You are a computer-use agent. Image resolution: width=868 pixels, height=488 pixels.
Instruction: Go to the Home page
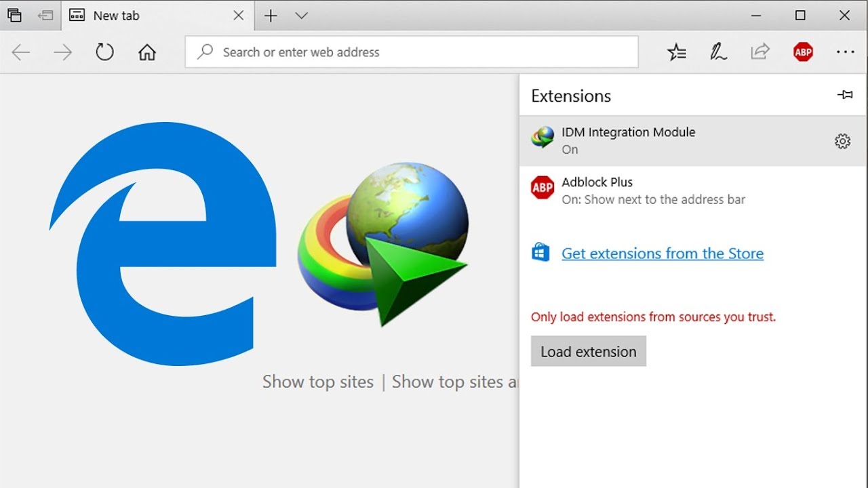point(146,52)
